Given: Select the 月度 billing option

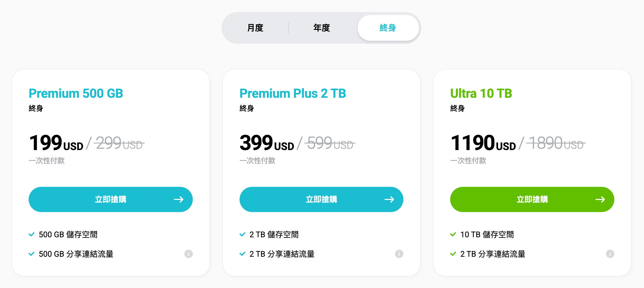Looking at the screenshot, I should click(x=255, y=28).
